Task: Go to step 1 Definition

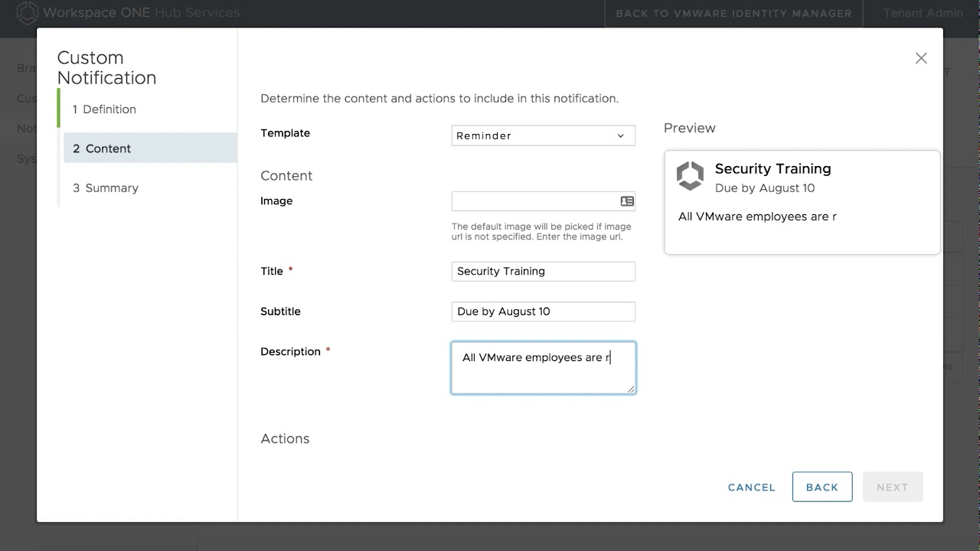Action: coord(104,109)
